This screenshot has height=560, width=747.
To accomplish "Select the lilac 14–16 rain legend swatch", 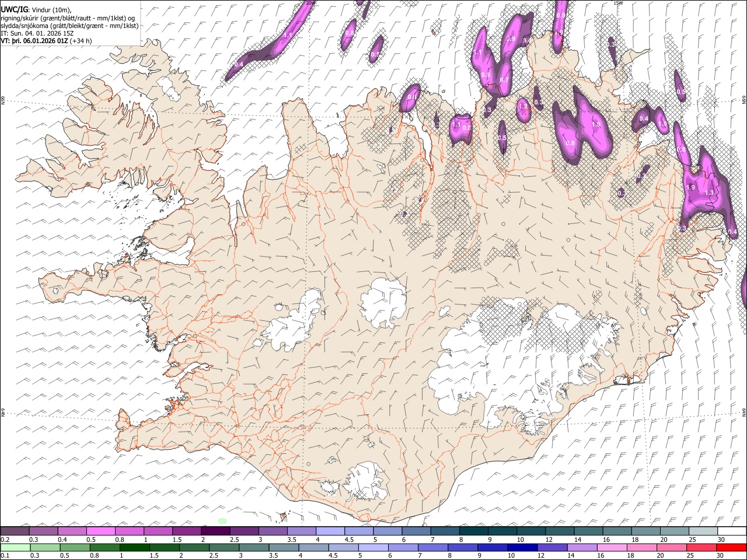I will click(581, 547).
